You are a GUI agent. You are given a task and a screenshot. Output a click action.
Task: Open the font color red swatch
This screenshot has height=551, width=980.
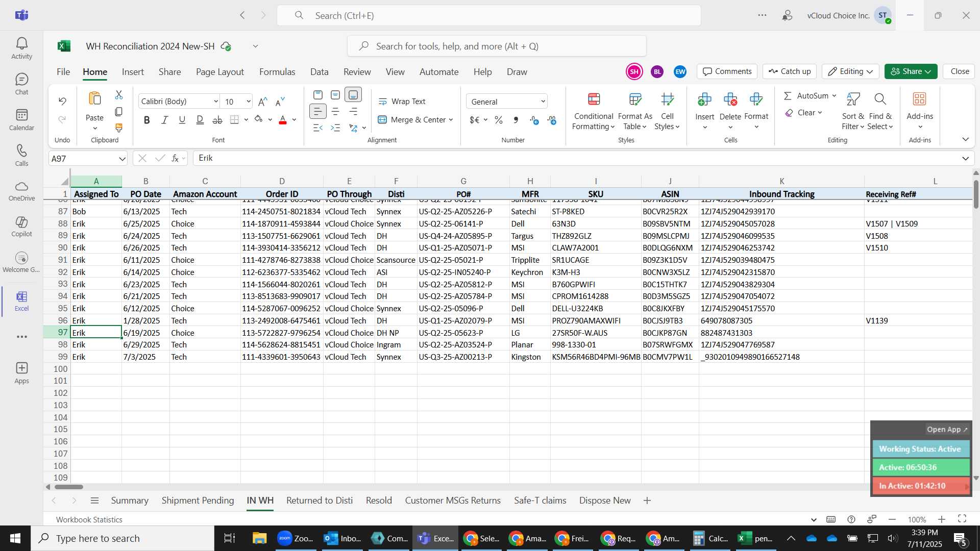coord(283,120)
